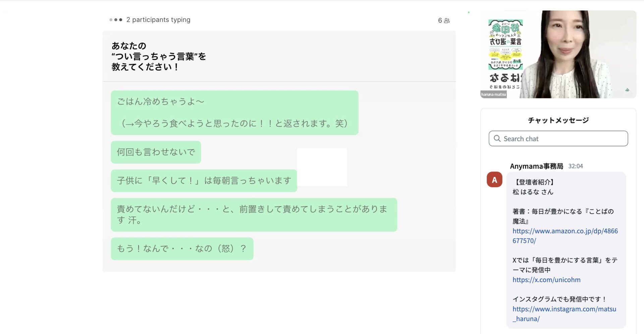Click the red "A" avatar of Anymama事務局
644x334 pixels.
point(494,180)
